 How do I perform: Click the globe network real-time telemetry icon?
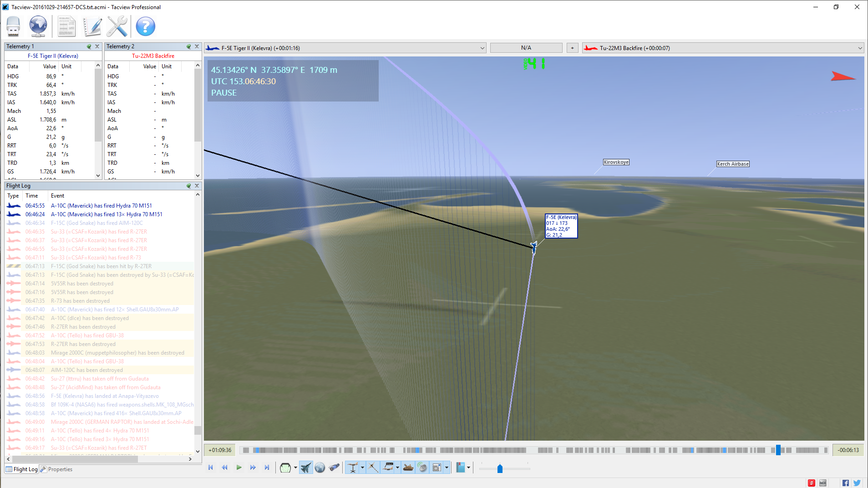point(38,26)
